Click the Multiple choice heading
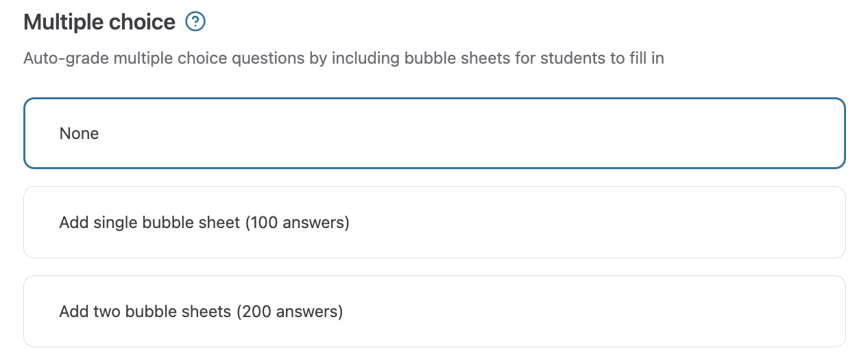 click(x=99, y=23)
